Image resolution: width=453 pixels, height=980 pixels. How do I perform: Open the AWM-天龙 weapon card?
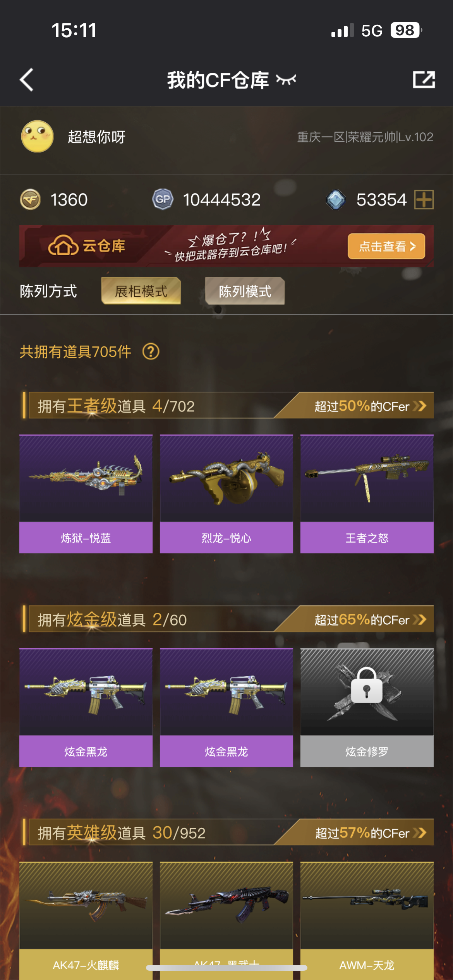coord(367,921)
